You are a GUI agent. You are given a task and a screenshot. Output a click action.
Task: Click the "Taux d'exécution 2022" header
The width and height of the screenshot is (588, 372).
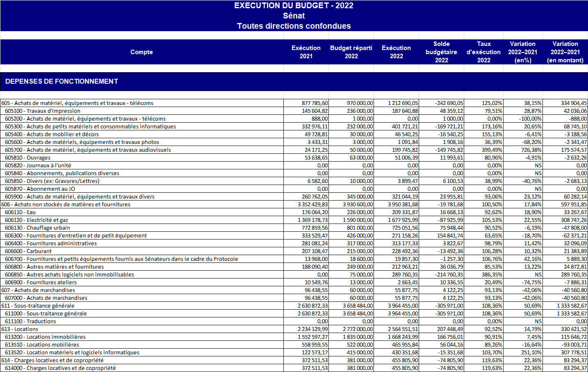pos(483,52)
